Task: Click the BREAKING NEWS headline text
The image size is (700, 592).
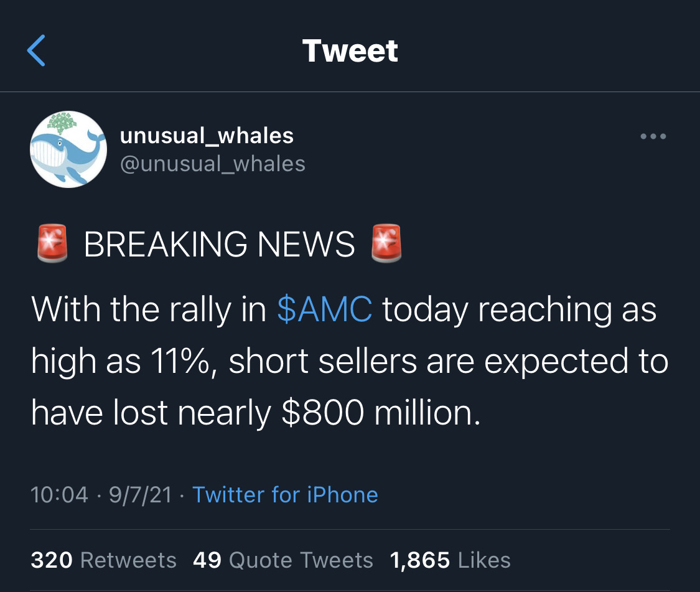Action: (219, 244)
